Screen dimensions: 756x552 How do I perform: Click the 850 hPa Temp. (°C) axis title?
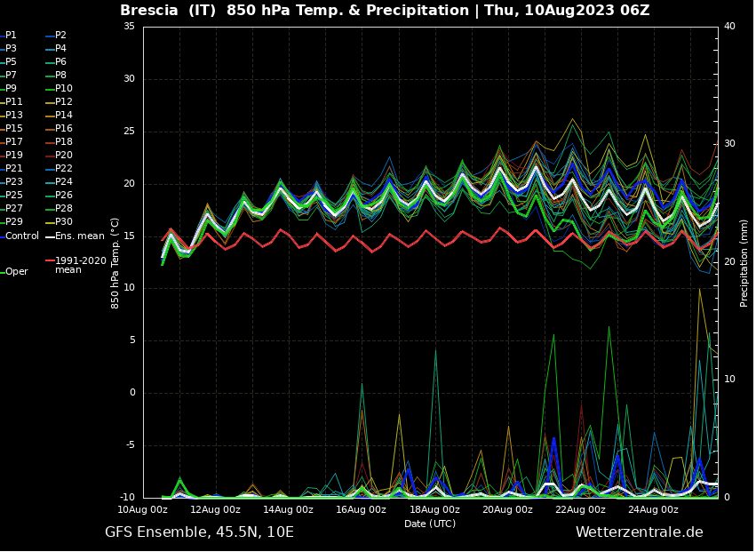pyautogui.click(x=115, y=263)
